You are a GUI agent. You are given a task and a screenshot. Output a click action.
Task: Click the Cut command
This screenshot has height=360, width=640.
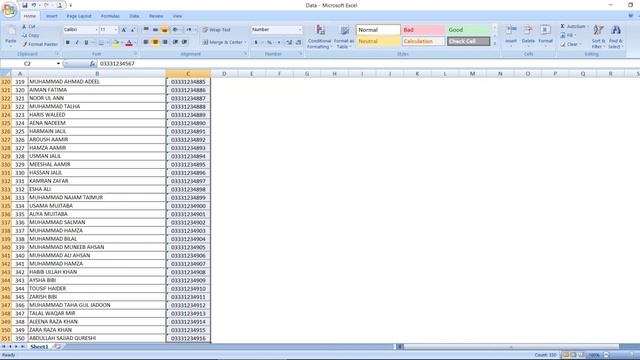point(29,27)
